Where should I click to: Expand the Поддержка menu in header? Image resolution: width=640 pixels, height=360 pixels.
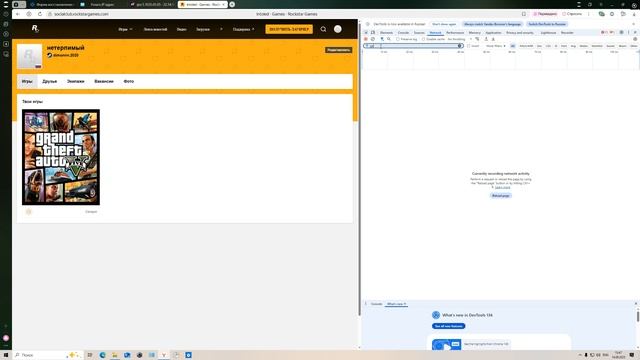(x=243, y=29)
